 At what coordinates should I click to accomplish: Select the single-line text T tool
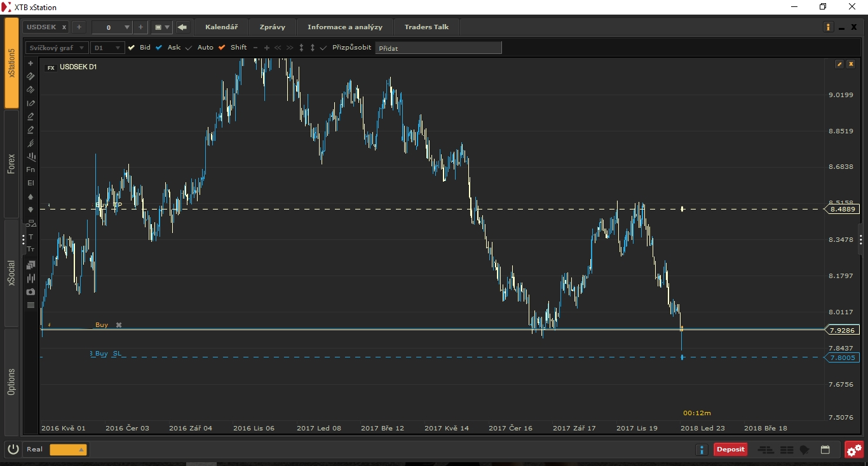tap(31, 236)
